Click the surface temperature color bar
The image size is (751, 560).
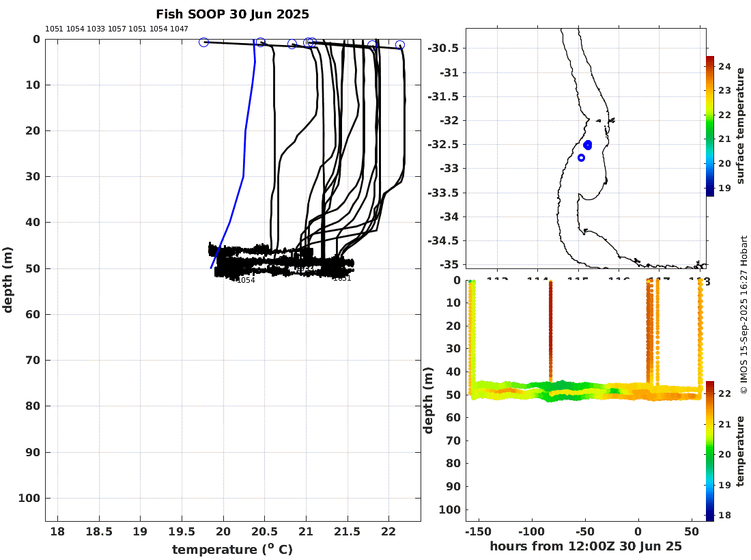pyautogui.click(x=710, y=126)
